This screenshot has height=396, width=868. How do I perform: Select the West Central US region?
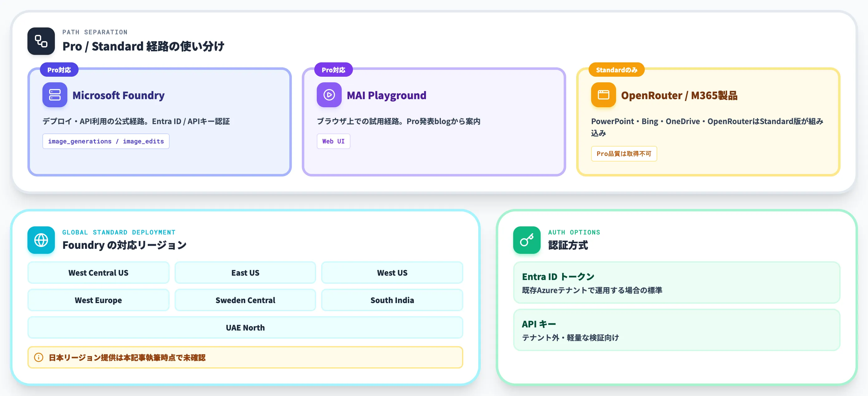click(99, 273)
